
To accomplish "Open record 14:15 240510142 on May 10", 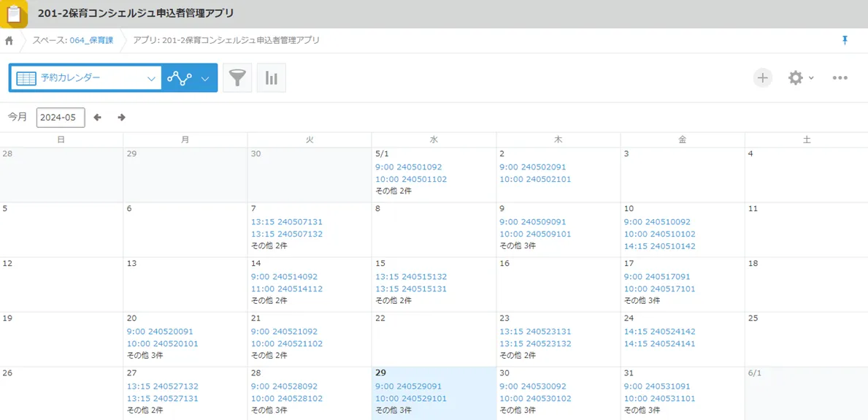I will point(659,246).
